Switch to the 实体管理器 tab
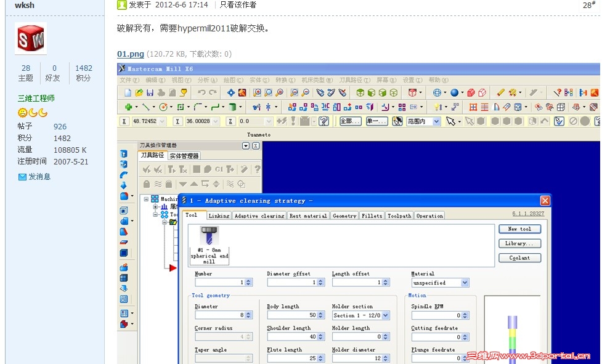602x364 pixels. click(184, 156)
